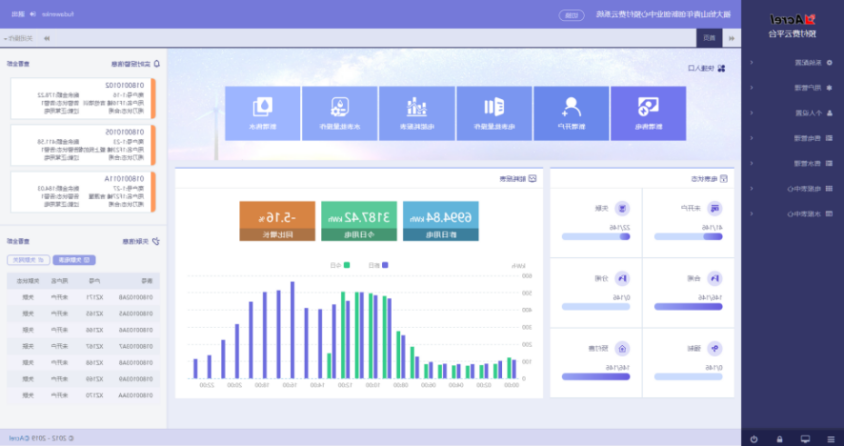Open the 新增售水 water droplet tile

(262, 114)
